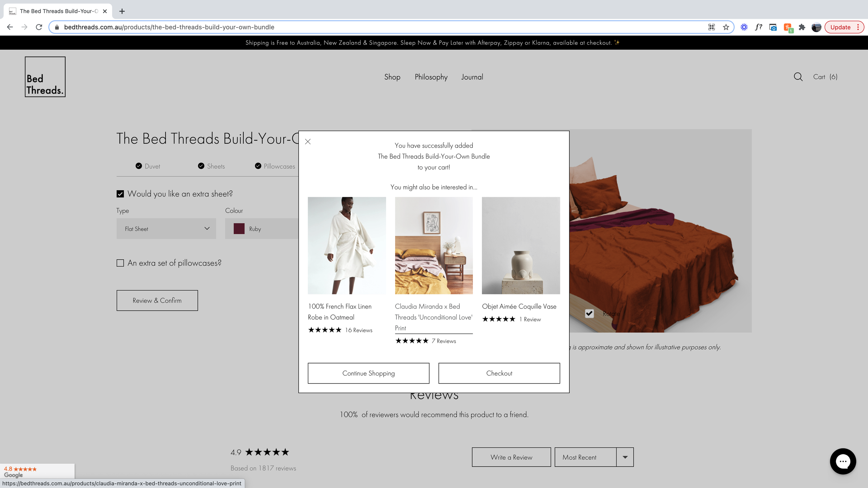Image resolution: width=868 pixels, height=488 pixels.
Task: Click the Chrome Update button
Action: tap(844, 27)
